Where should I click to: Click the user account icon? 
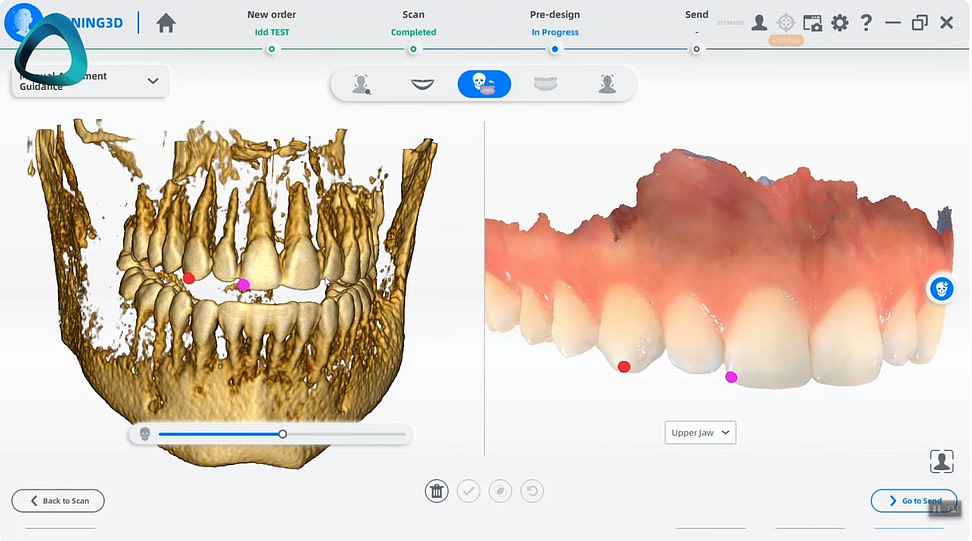tap(759, 23)
